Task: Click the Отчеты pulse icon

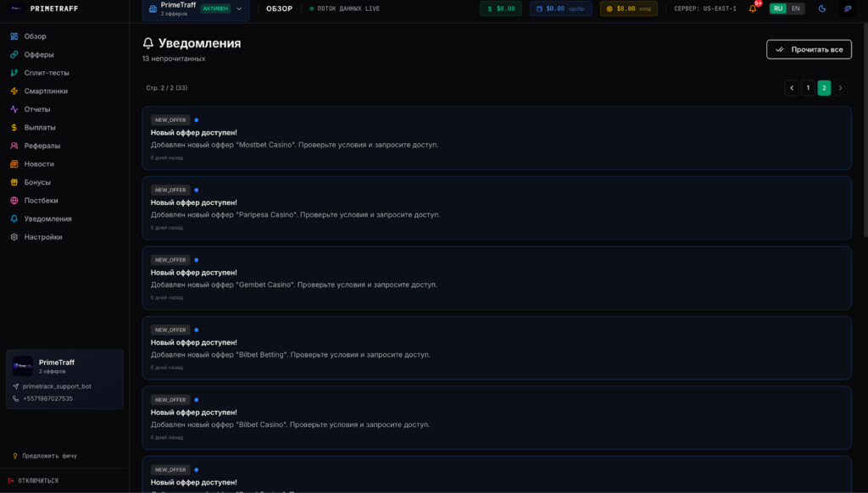Action: point(14,109)
